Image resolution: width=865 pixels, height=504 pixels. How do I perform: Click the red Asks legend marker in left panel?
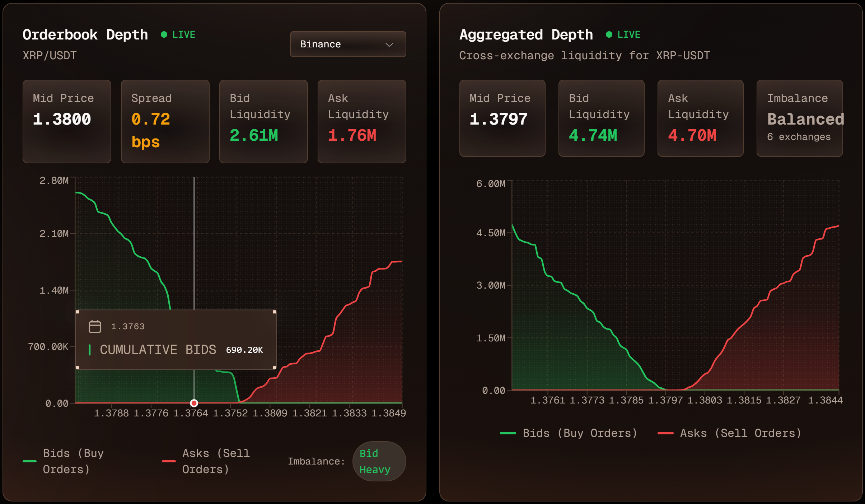[168, 461]
